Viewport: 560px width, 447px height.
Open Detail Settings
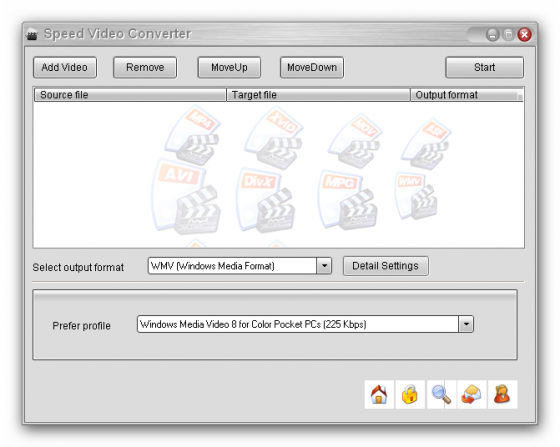(385, 266)
